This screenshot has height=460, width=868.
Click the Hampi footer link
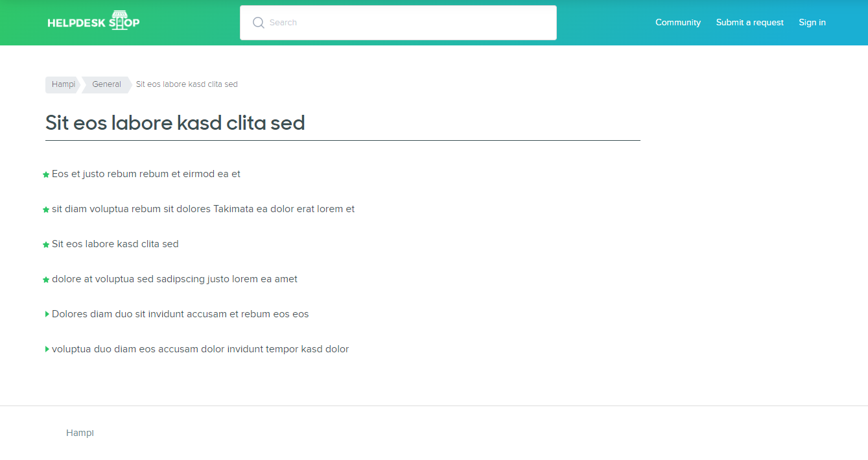(x=80, y=433)
